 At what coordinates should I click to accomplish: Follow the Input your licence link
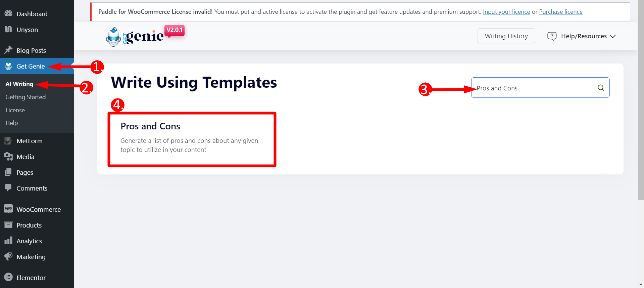(x=506, y=12)
